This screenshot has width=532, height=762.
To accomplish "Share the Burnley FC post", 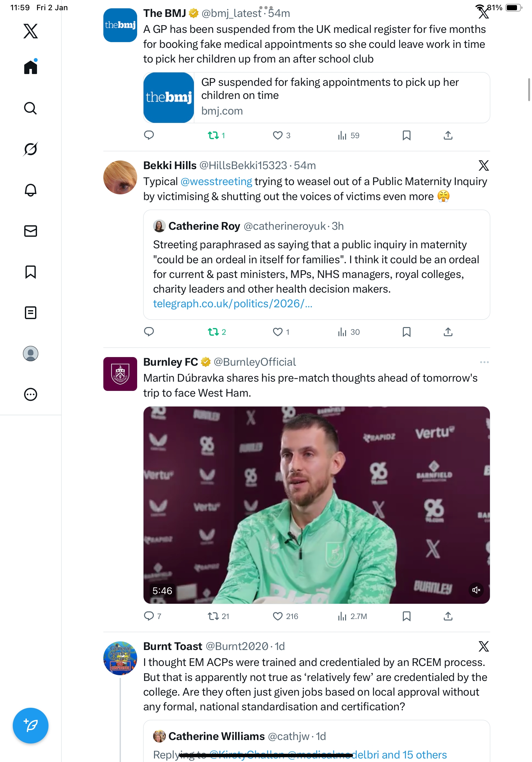I will (448, 616).
